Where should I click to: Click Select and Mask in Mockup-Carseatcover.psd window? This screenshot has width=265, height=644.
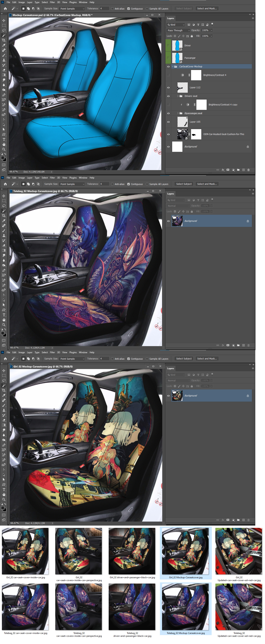pyautogui.click(x=207, y=9)
